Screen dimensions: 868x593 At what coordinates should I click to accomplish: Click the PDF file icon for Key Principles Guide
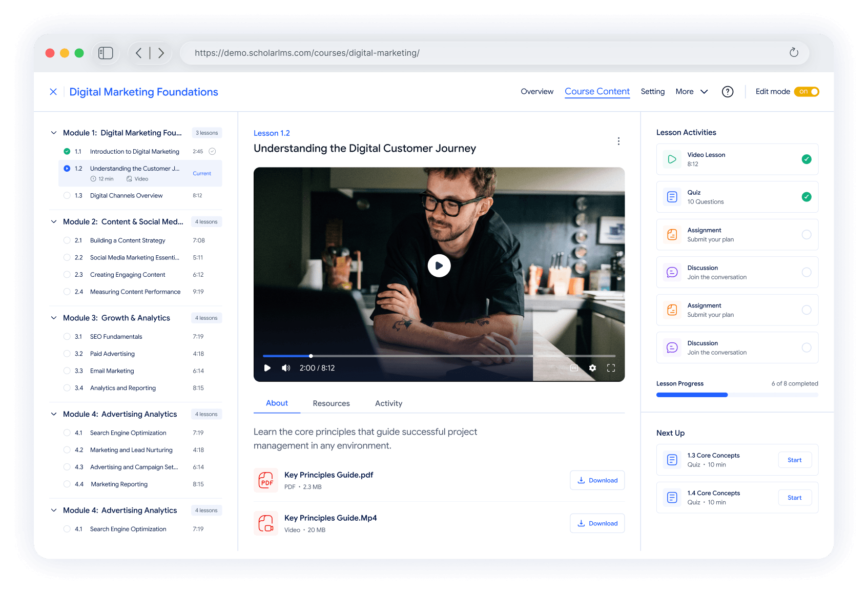266,480
